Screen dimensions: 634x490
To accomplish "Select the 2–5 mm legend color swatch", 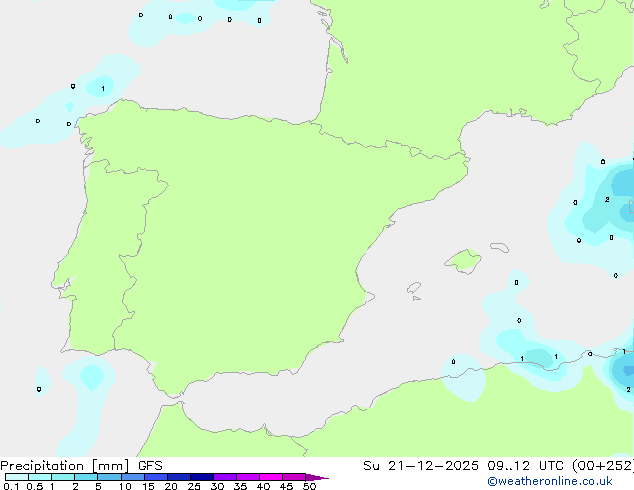I will click(86, 477).
